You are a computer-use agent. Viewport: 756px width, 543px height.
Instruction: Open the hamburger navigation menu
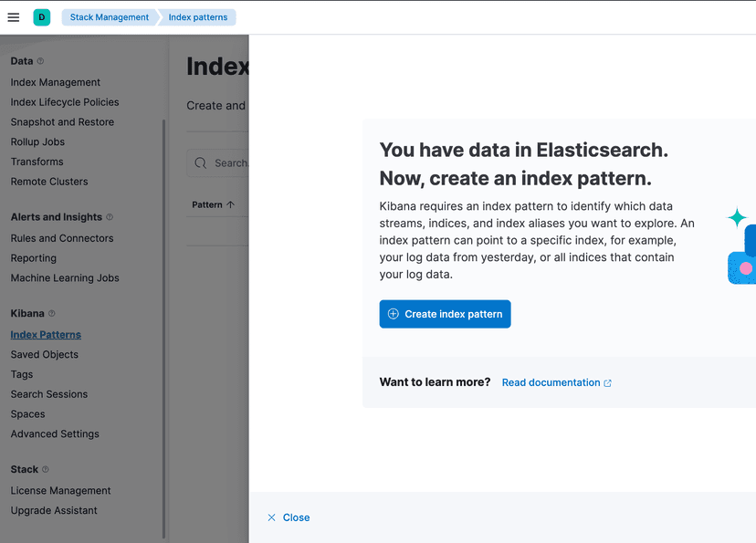14,17
